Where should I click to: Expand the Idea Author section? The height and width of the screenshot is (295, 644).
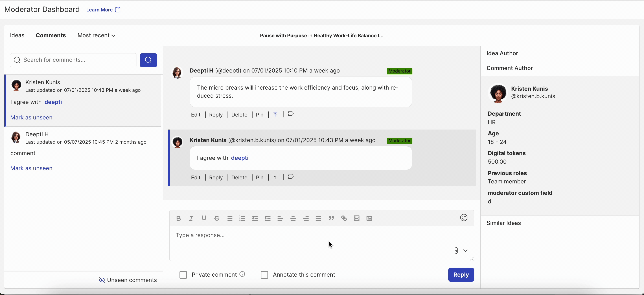tap(502, 53)
